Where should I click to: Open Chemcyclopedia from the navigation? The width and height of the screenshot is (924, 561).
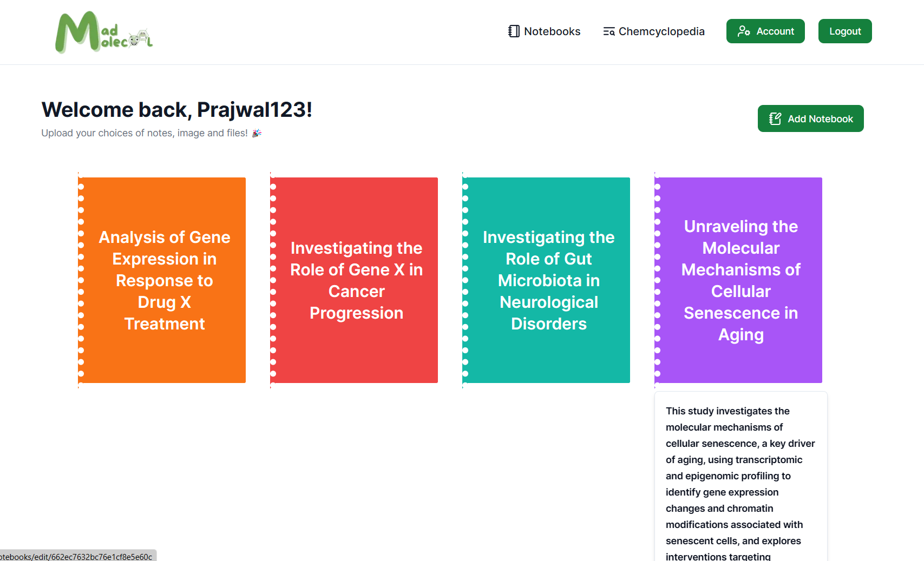point(654,31)
